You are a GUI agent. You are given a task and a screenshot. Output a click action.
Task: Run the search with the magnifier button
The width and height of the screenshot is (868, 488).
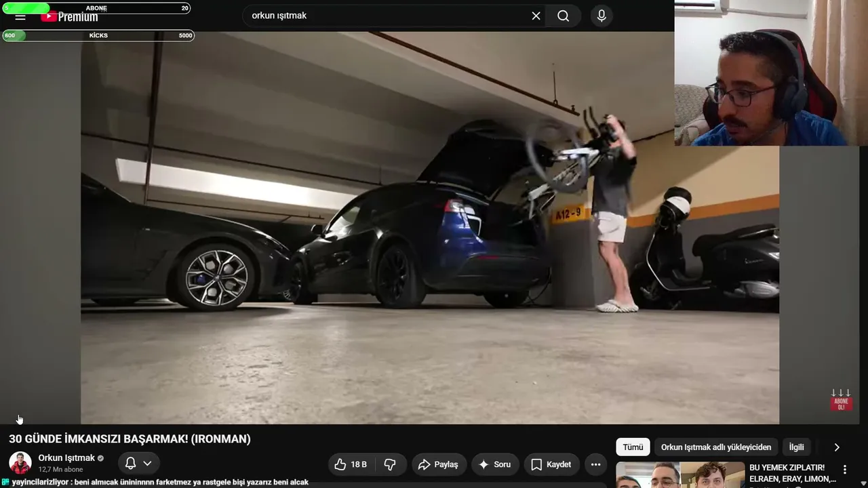point(563,16)
